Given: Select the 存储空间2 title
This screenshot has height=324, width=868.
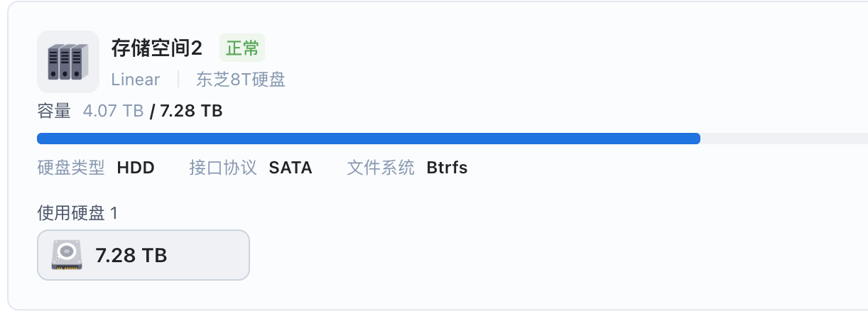Looking at the screenshot, I should point(157,48).
